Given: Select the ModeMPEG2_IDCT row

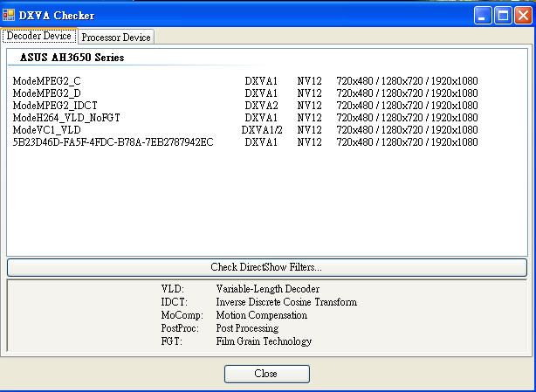Looking at the screenshot, I should click(245, 106).
